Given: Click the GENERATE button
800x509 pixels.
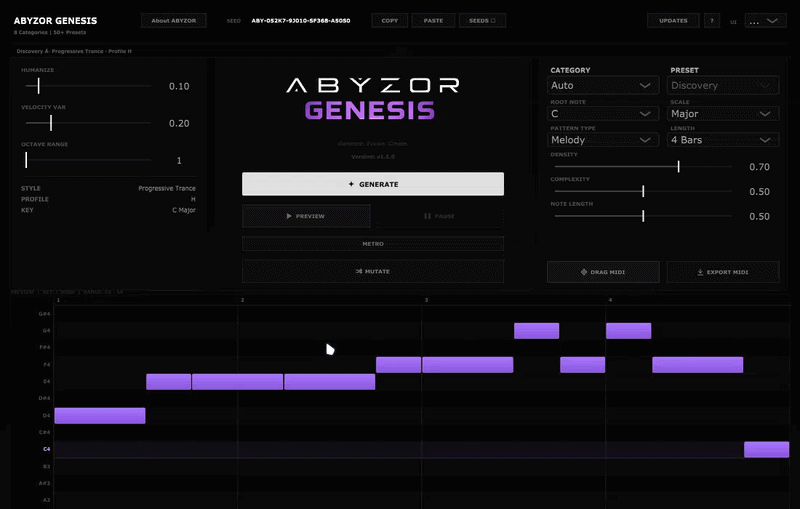Looking at the screenshot, I should 373,184.
